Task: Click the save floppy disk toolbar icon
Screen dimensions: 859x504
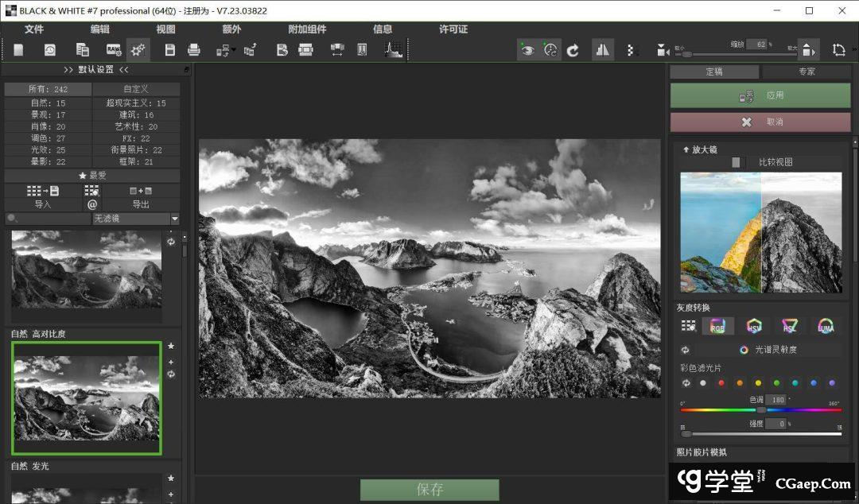Action: click(169, 50)
